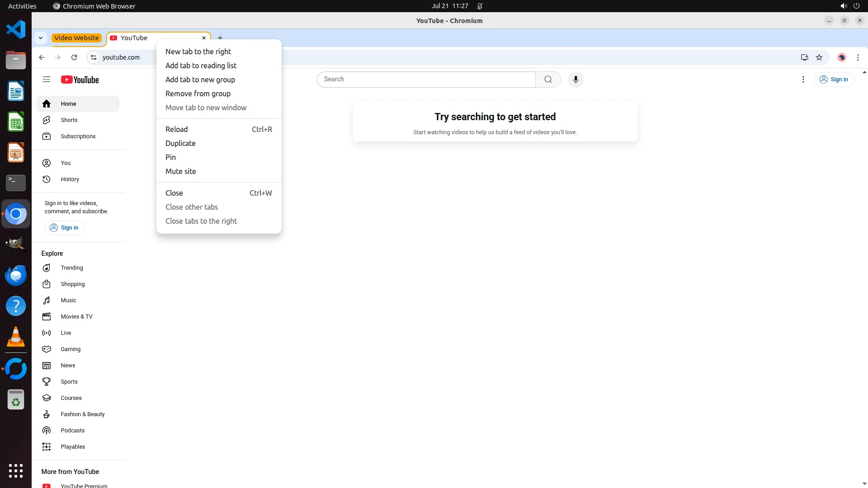Image resolution: width=868 pixels, height=488 pixels.
Task: Toggle Pin tab in context menu
Action: [x=170, y=157]
